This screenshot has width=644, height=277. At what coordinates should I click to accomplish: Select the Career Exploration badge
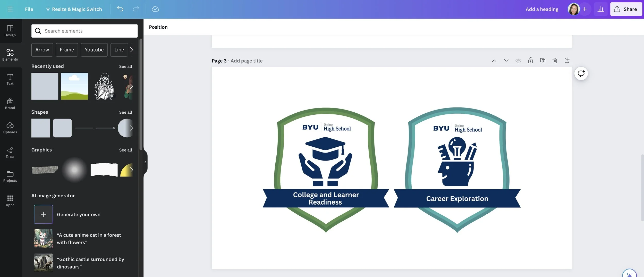pos(457,170)
